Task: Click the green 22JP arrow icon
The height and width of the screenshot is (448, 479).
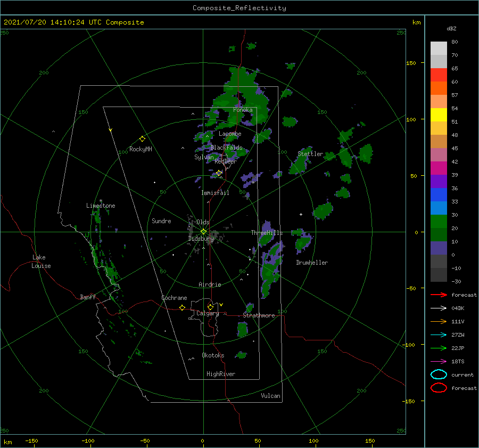Action: (439, 348)
